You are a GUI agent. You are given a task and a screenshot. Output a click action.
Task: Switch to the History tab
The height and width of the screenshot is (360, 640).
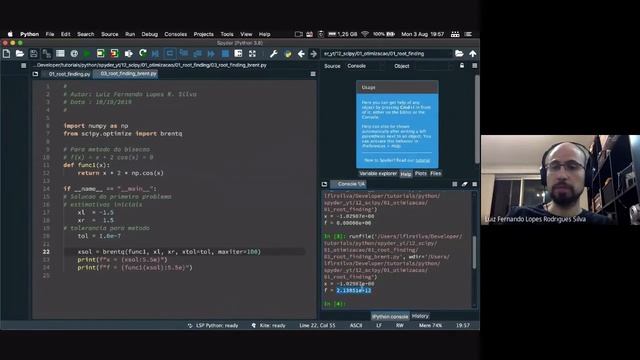[x=420, y=316]
